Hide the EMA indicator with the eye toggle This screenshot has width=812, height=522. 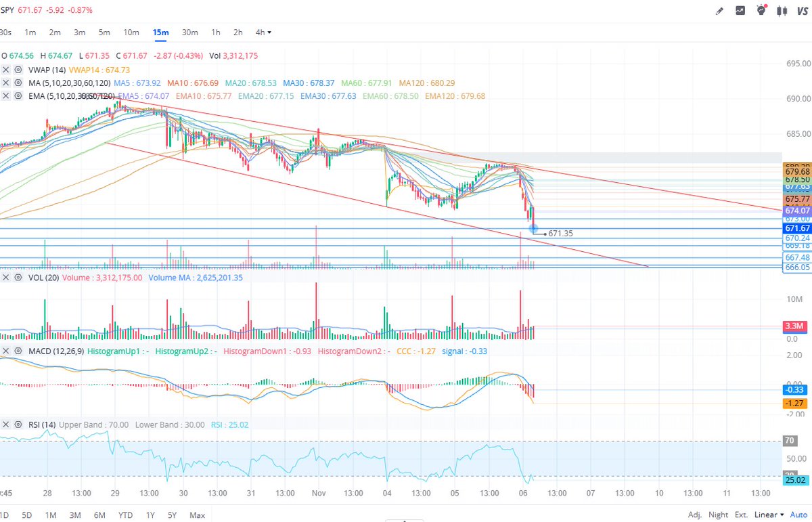pyautogui.click(x=17, y=95)
